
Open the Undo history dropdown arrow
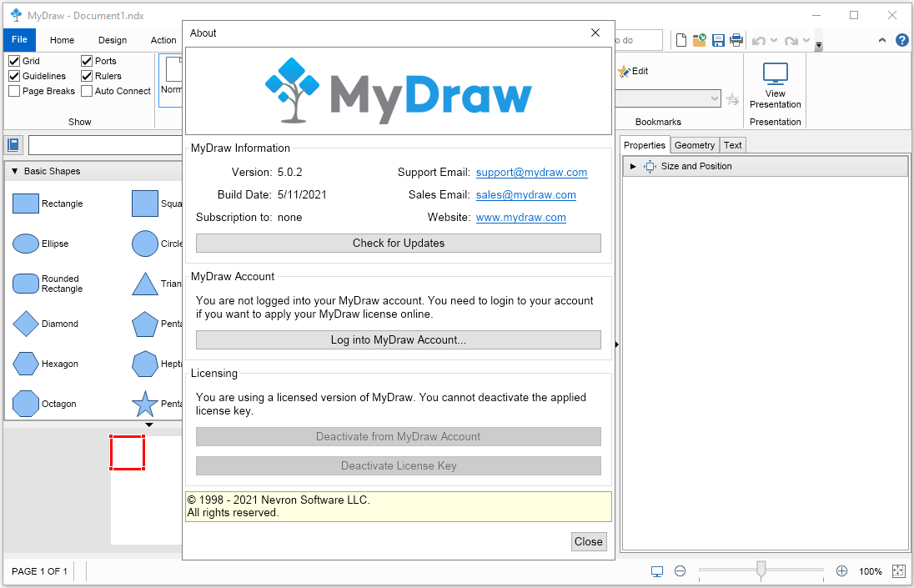(x=774, y=41)
